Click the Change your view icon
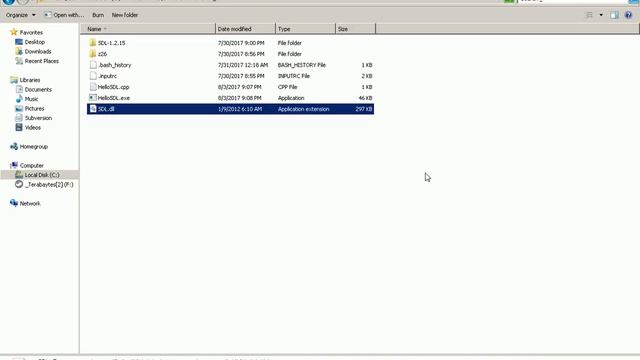The height and width of the screenshot is (360, 640). (x=589, y=15)
